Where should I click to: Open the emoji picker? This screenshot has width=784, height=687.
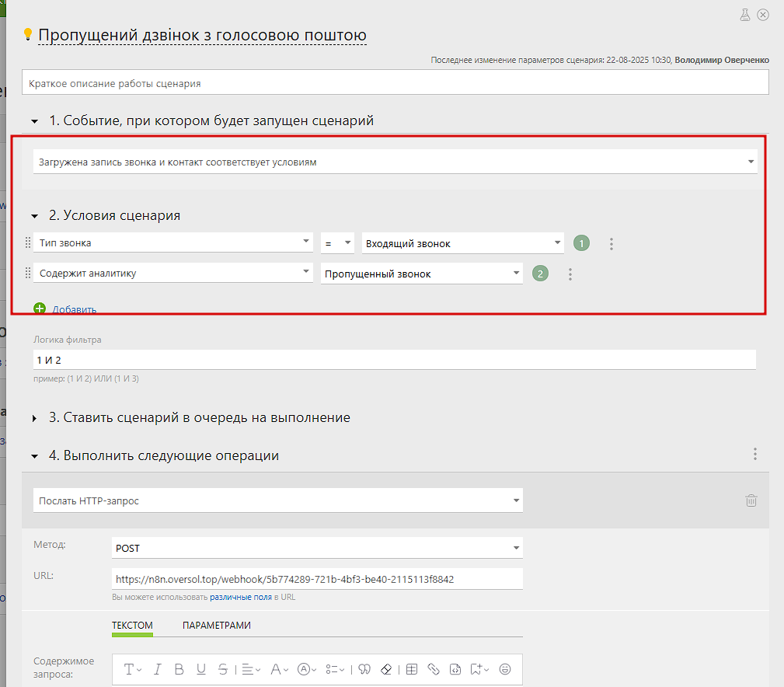505,669
